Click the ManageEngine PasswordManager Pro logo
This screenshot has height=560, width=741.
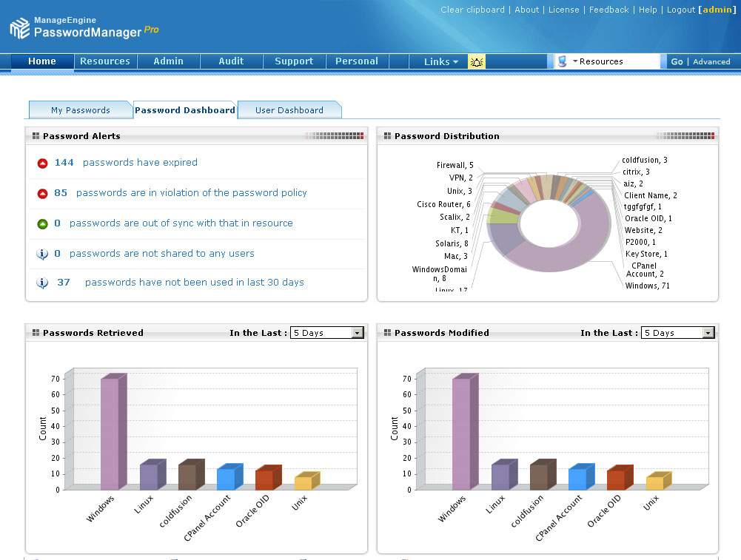[84, 27]
